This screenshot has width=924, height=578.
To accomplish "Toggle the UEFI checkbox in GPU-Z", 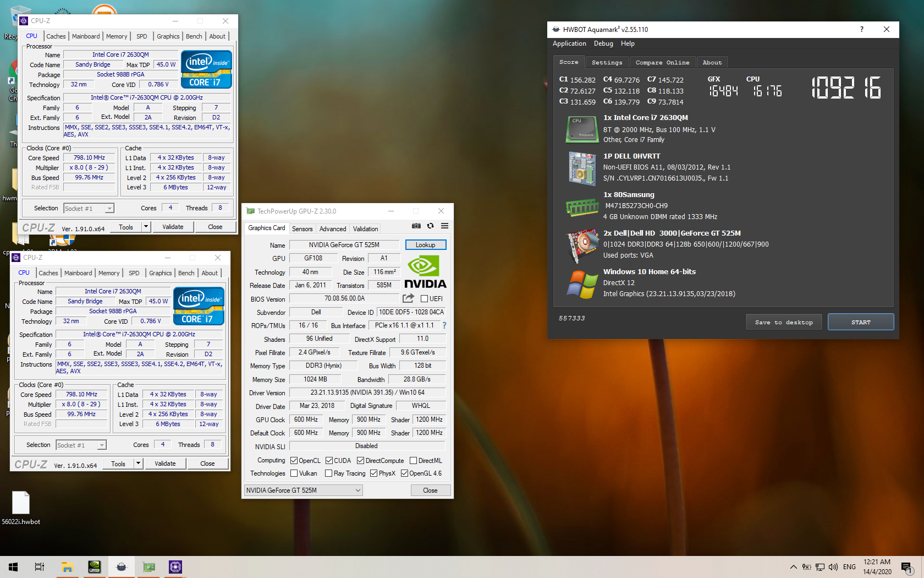I will pos(424,299).
